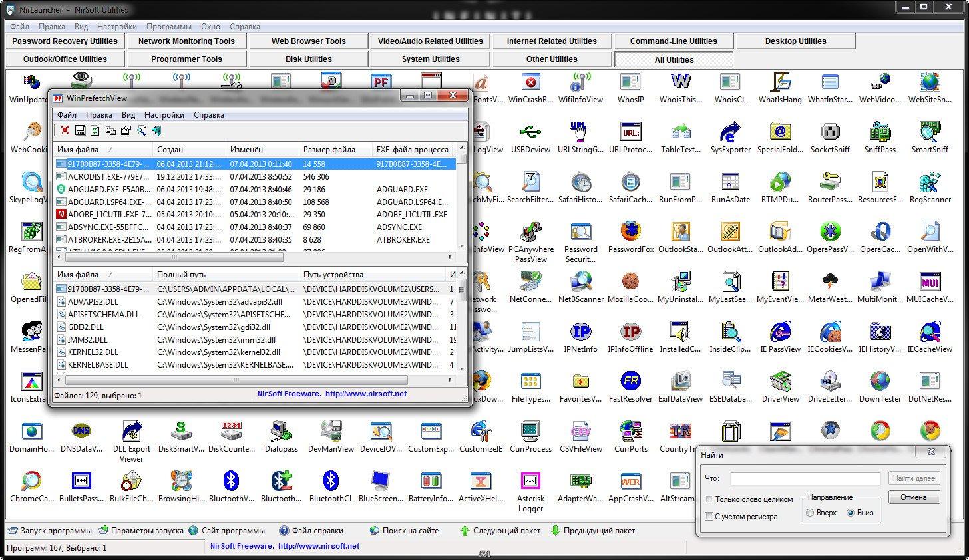The width and height of the screenshot is (969, 560).
Task: Sort by 'Полный путь' column header
Action: click(226, 275)
